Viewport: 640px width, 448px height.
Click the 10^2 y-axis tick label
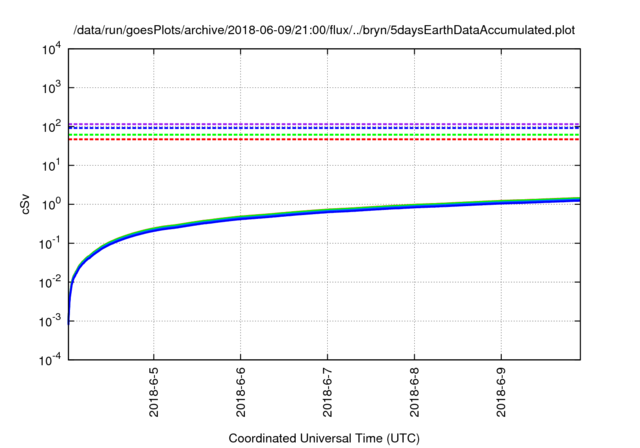[x=51, y=127]
